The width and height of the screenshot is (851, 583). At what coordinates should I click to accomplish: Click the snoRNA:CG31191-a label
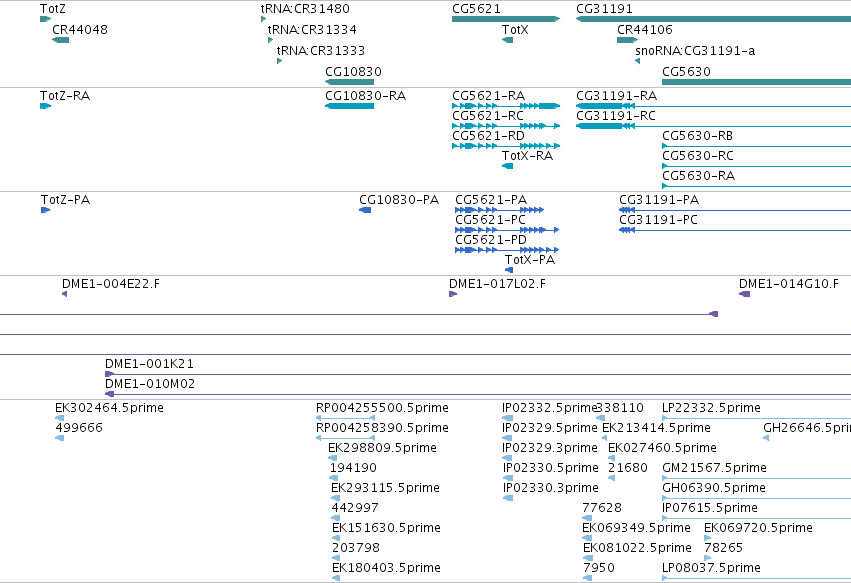click(695, 50)
